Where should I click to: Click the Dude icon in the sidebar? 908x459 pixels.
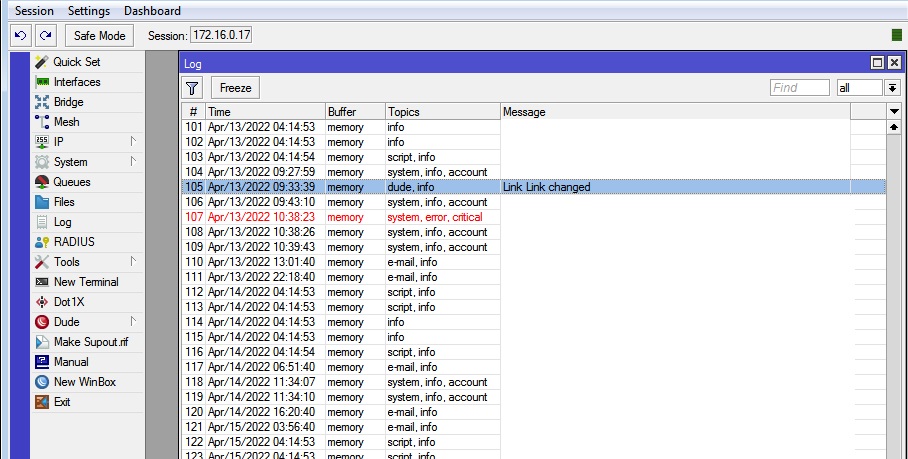coord(42,322)
